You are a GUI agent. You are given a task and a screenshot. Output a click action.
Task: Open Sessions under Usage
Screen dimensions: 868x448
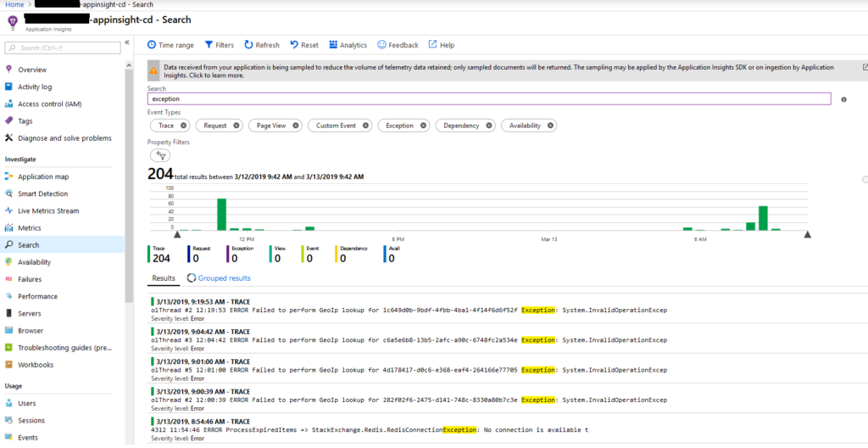coord(31,421)
